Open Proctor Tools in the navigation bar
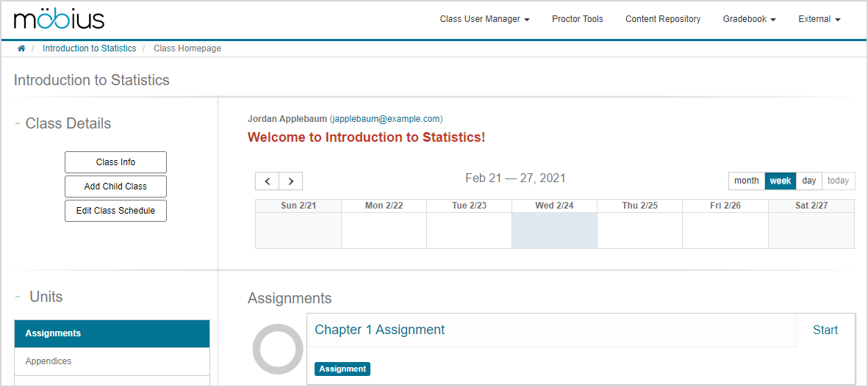This screenshot has width=868, height=387. click(x=577, y=19)
